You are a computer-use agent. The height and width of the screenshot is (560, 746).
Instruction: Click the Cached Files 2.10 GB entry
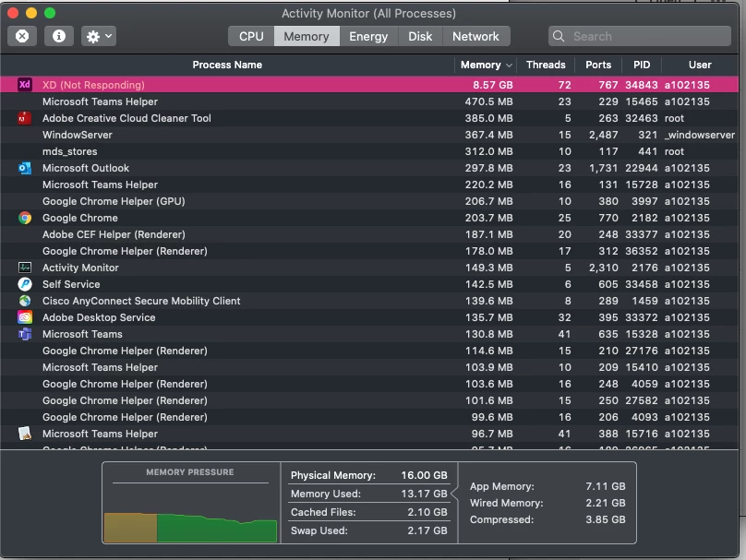coord(368,512)
